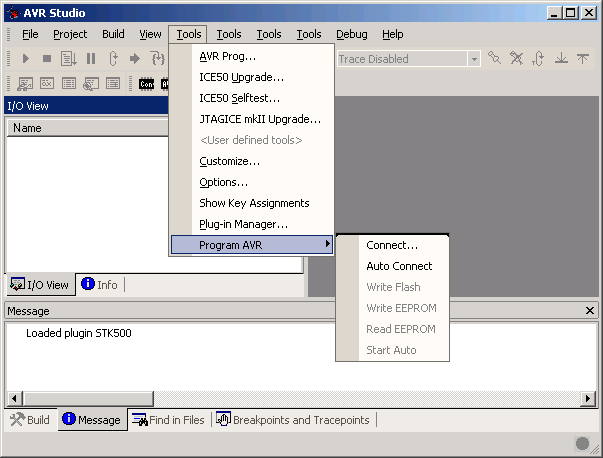
Task: Click the first view toggle window icon
Action: 25,83
